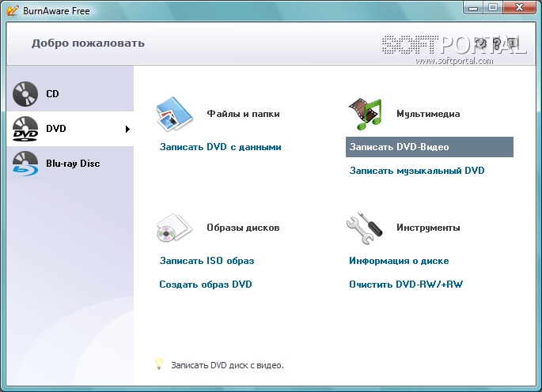
Task: Click the disabled maximize window button
Action: [493, 7]
